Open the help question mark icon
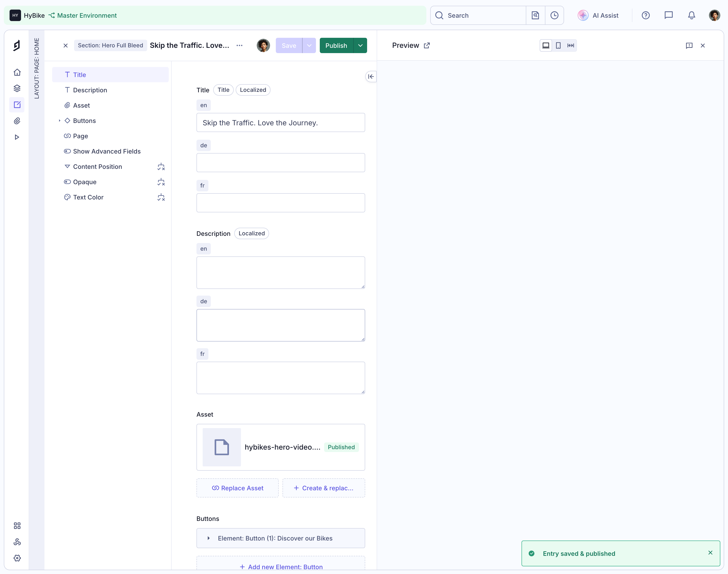The image size is (728, 574). [646, 16]
